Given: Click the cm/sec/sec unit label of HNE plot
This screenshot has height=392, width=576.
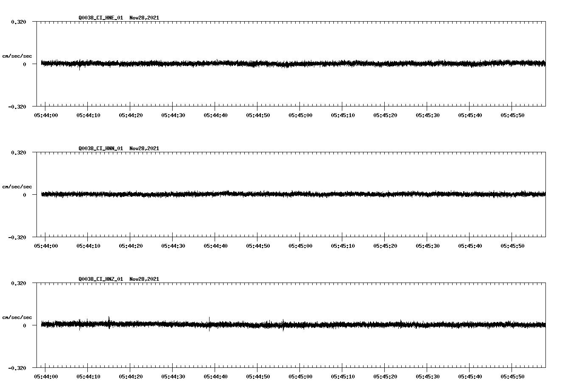Looking at the screenshot, I should coord(17,56).
